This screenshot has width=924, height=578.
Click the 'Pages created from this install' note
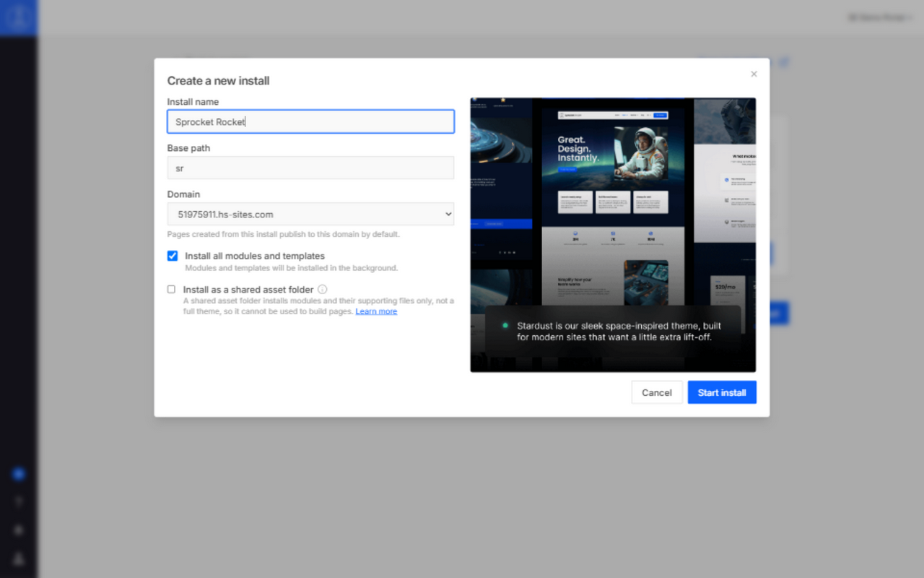tap(283, 234)
